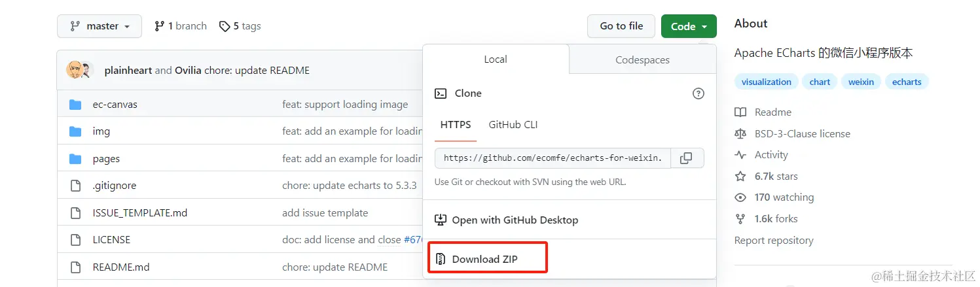
Task: Click the pulse icon beside Activity
Action: pyautogui.click(x=740, y=155)
